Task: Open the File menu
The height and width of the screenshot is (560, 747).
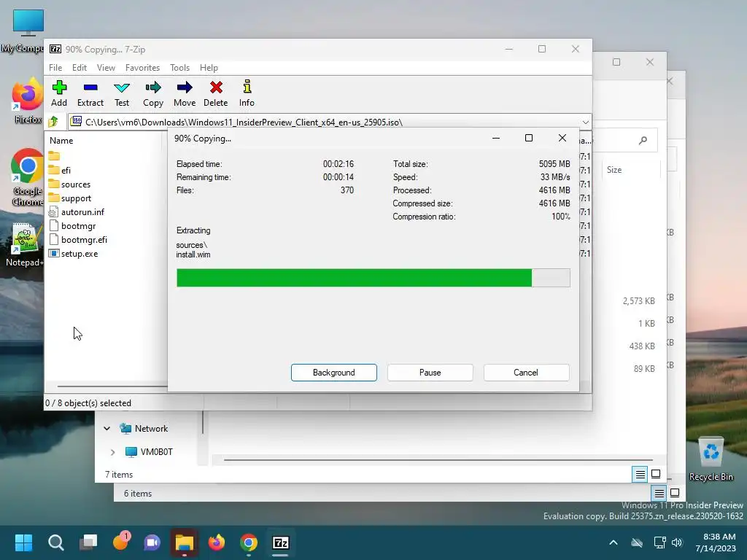Action: point(55,68)
